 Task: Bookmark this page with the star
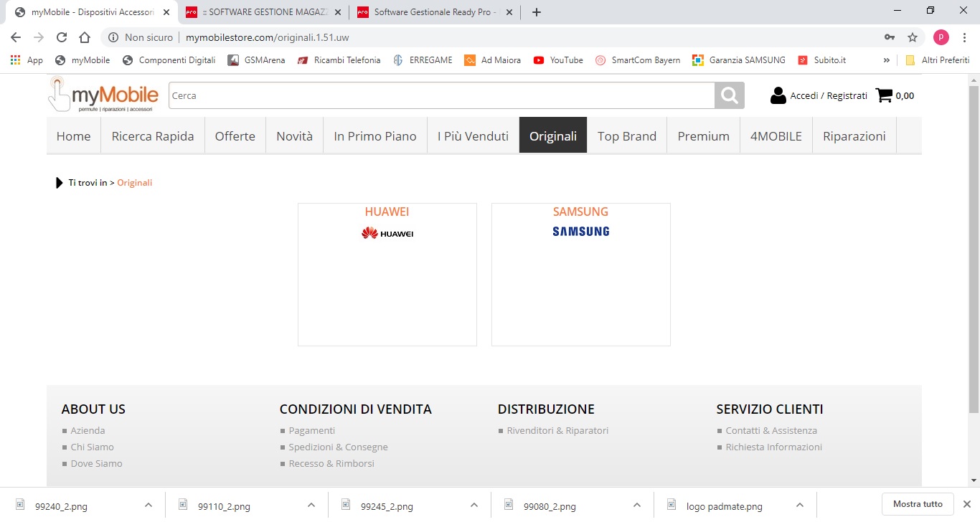pos(913,37)
